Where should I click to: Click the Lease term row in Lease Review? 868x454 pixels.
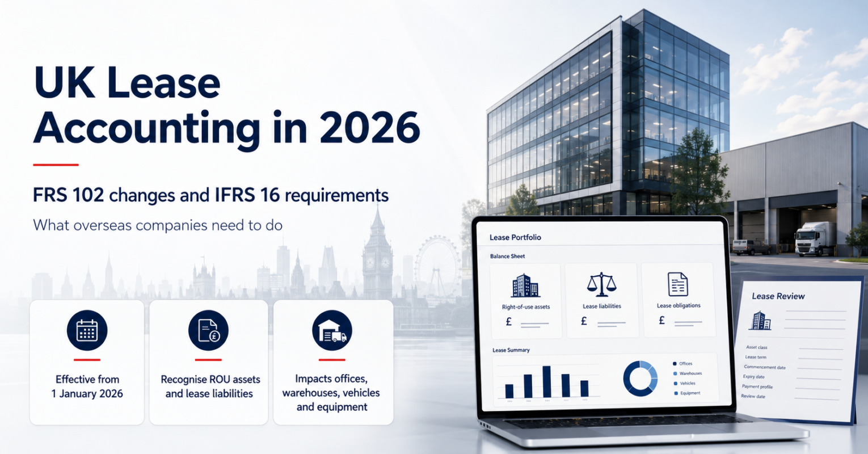793,357
